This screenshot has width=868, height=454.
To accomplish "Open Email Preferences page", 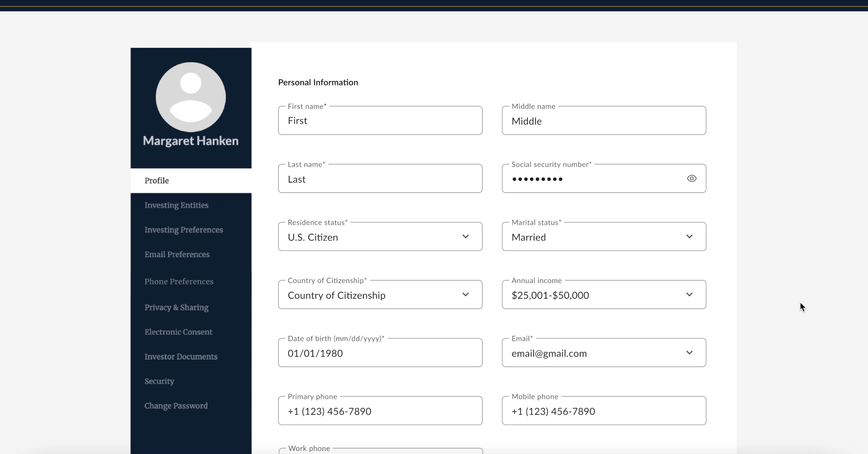I will [x=177, y=254].
